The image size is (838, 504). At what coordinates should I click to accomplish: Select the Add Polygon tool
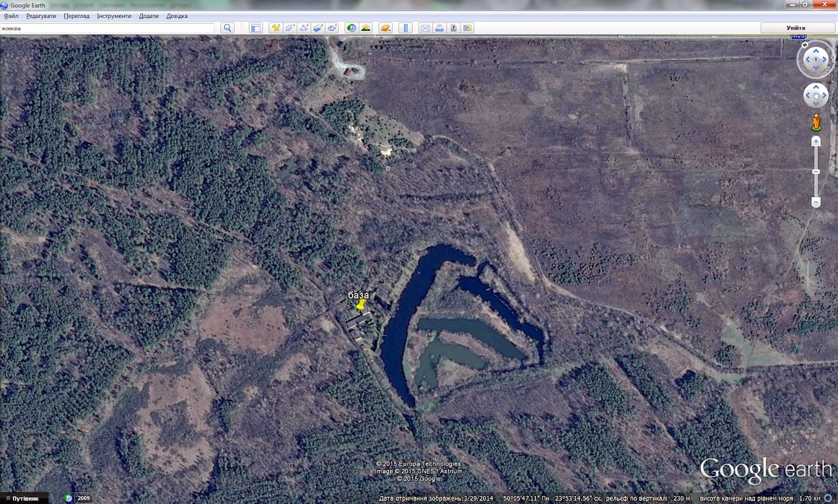(x=290, y=28)
